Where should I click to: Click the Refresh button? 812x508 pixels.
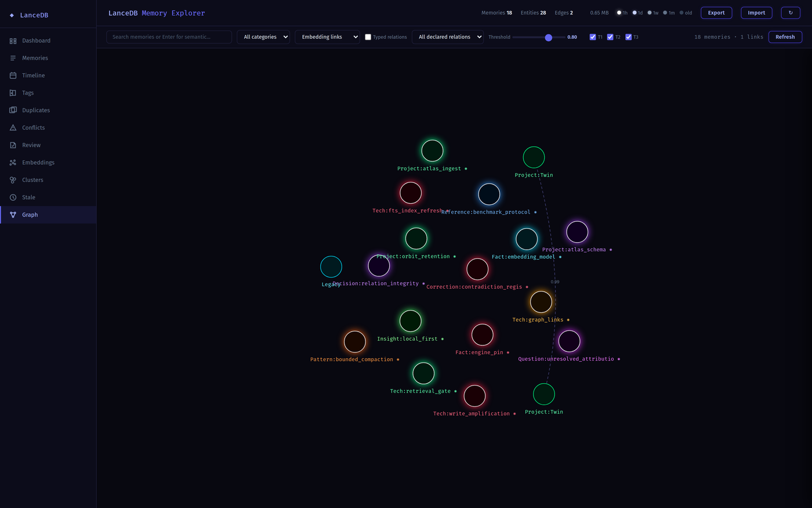[x=785, y=37]
